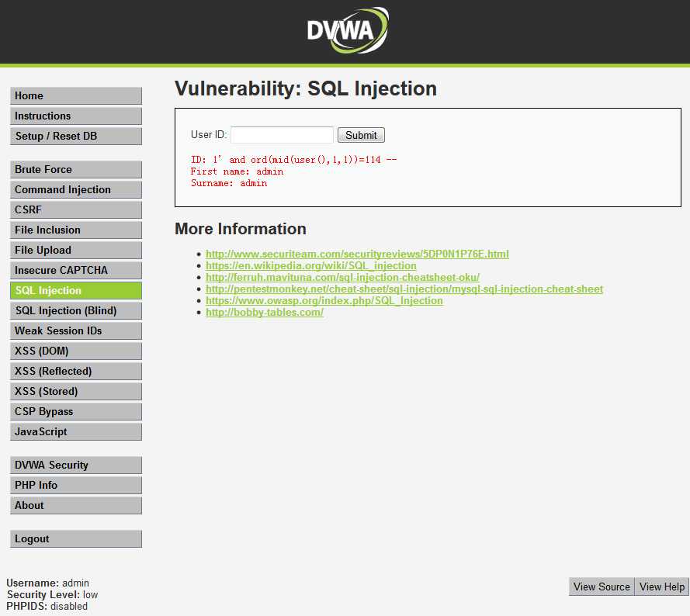Click 'Security Level: low' status text
This screenshot has height=616, width=690.
click(52, 595)
